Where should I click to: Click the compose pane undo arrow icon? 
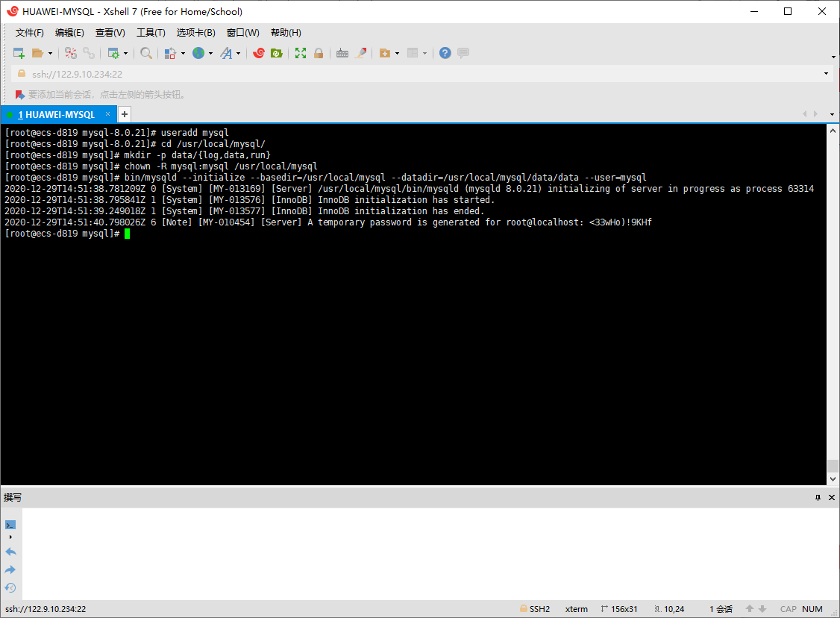10,552
